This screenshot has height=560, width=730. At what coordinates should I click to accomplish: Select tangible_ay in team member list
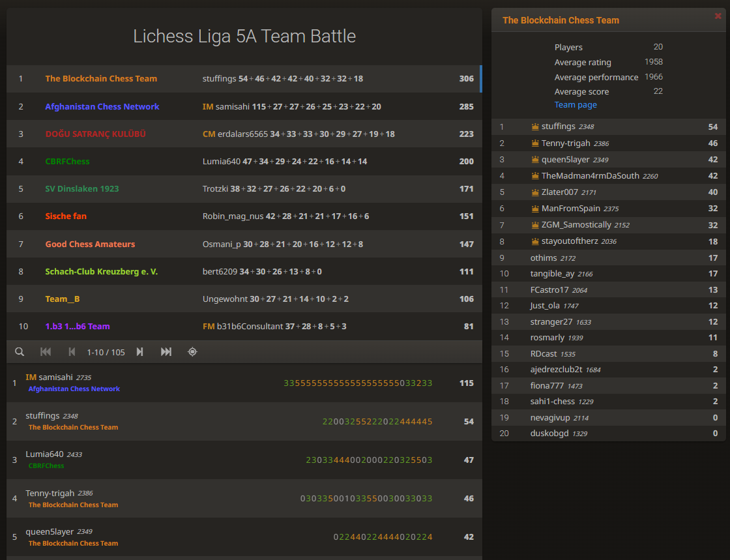tap(608, 274)
